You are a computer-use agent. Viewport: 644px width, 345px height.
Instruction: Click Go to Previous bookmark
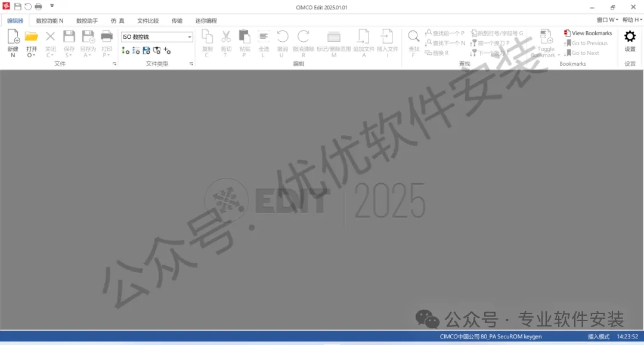(x=586, y=43)
